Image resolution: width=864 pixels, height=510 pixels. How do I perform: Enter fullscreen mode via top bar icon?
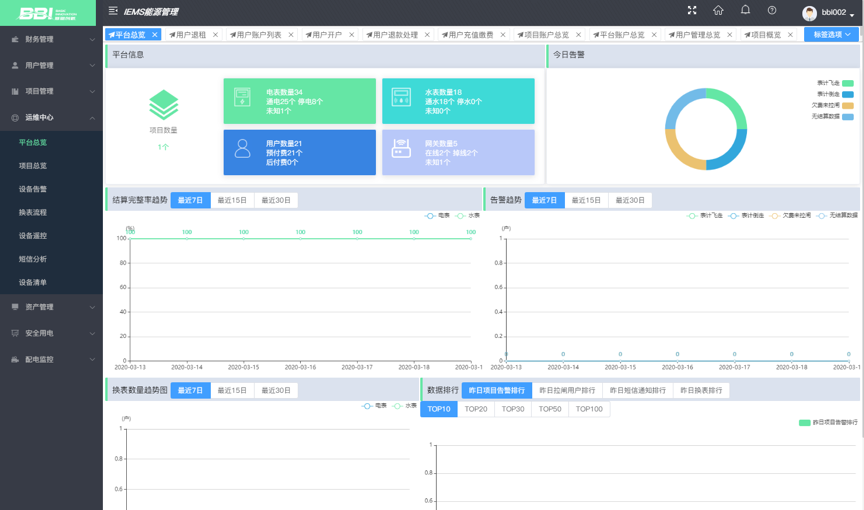click(x=692, y=10)
